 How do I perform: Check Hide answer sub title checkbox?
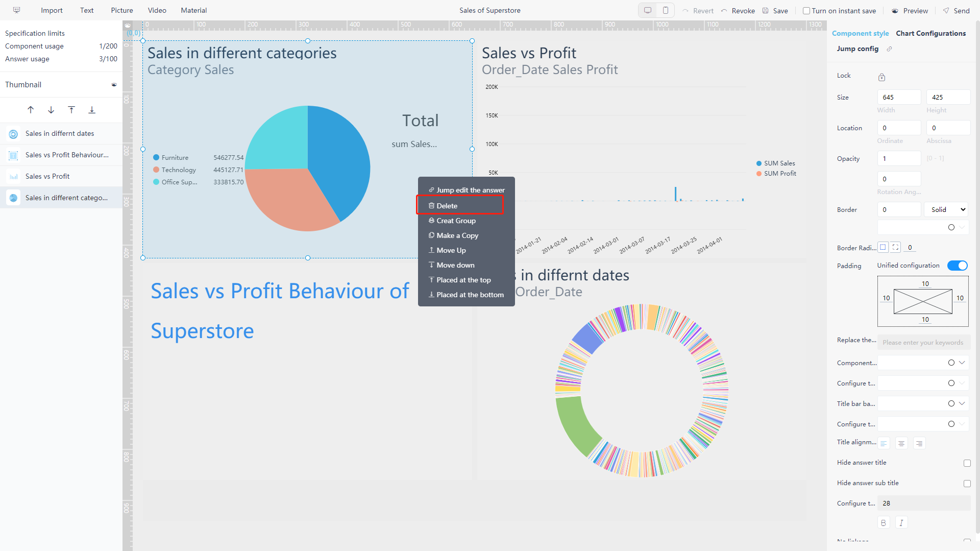(x=967, y=484)
